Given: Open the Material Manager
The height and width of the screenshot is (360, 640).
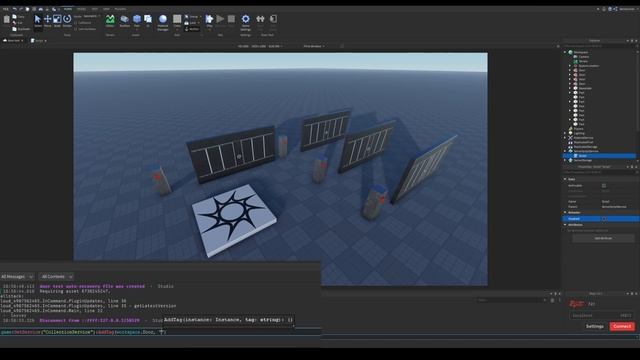Looking at the screenshot, I should point(163,19).
